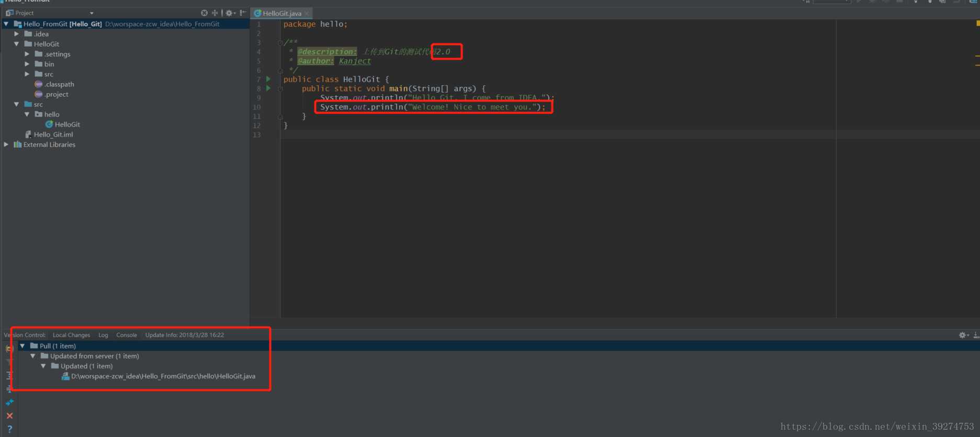This screenshot has width=980, height=437.
Task: Open the Log tab
Action: (x=103, y=335)
